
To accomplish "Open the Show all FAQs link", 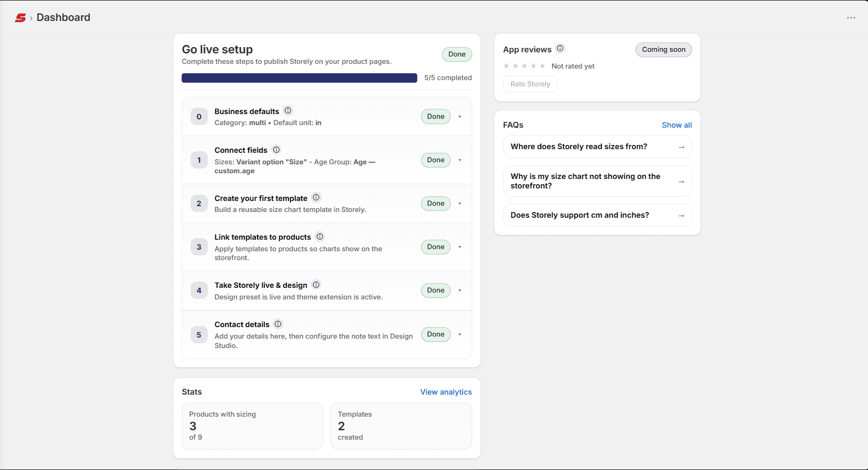I will point(677,125).
